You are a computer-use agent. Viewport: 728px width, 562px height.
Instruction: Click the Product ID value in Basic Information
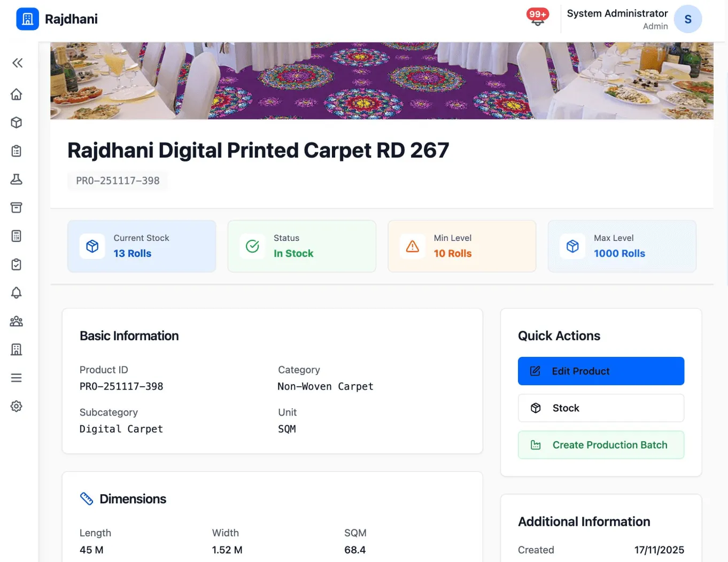[121, 386]
